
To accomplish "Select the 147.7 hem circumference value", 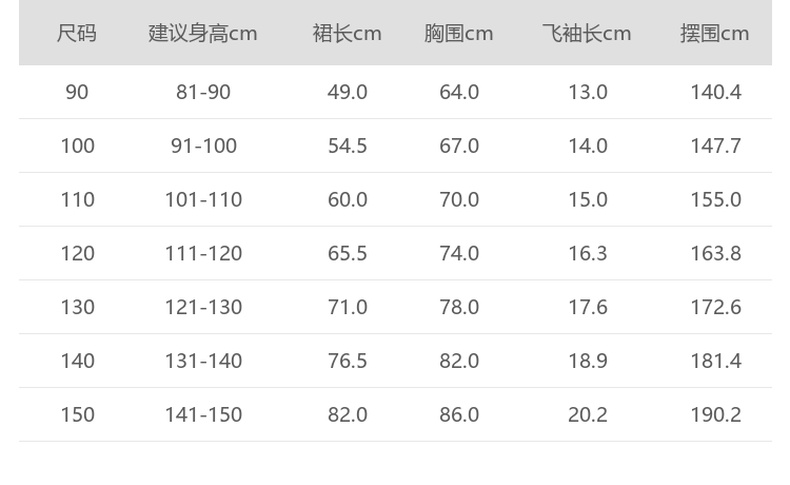I will point(715,146).
